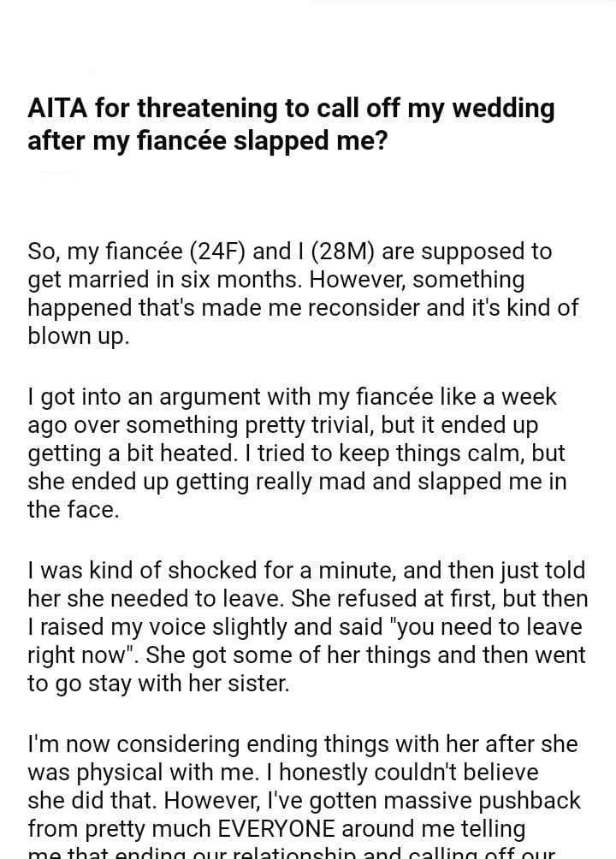Click the first paragraph starting "So, my fiancée"
The height and width of the screenshot is (859, 616).
(x=291, y=293)
